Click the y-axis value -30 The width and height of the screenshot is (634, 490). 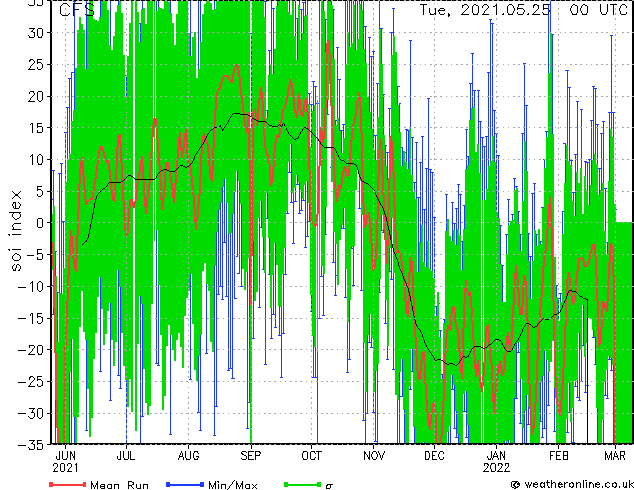tap(31, 413)
